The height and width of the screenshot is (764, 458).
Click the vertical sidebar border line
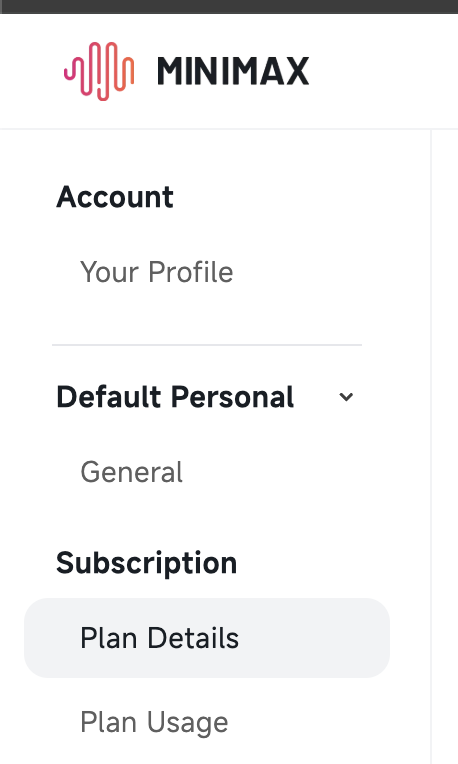click(431, 446)
